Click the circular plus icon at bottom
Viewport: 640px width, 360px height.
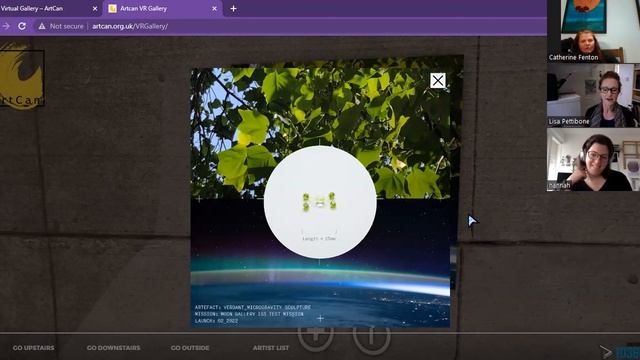pos(316,336)
